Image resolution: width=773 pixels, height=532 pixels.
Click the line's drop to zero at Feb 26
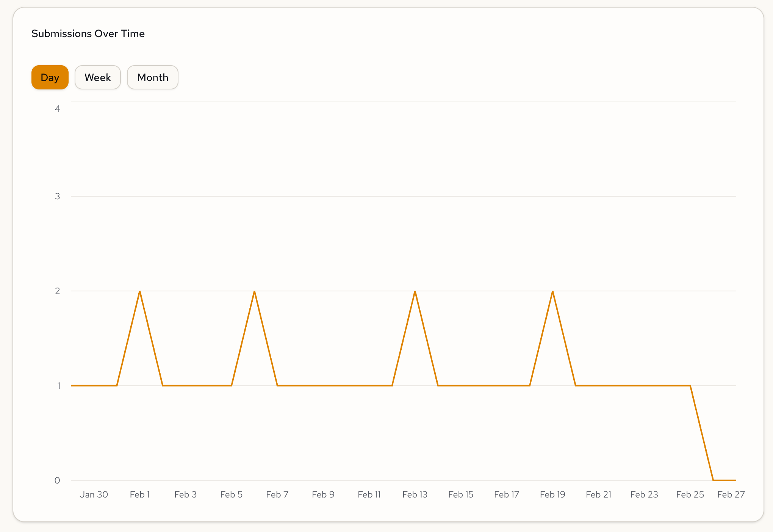click(713, 480)
